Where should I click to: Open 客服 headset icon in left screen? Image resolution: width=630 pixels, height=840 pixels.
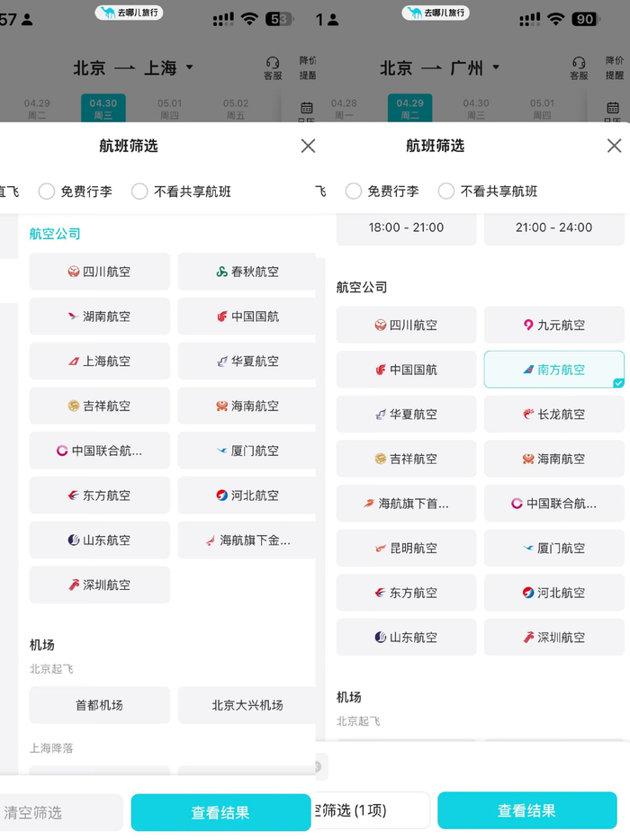pyautogui.click(x=273, y=68)
